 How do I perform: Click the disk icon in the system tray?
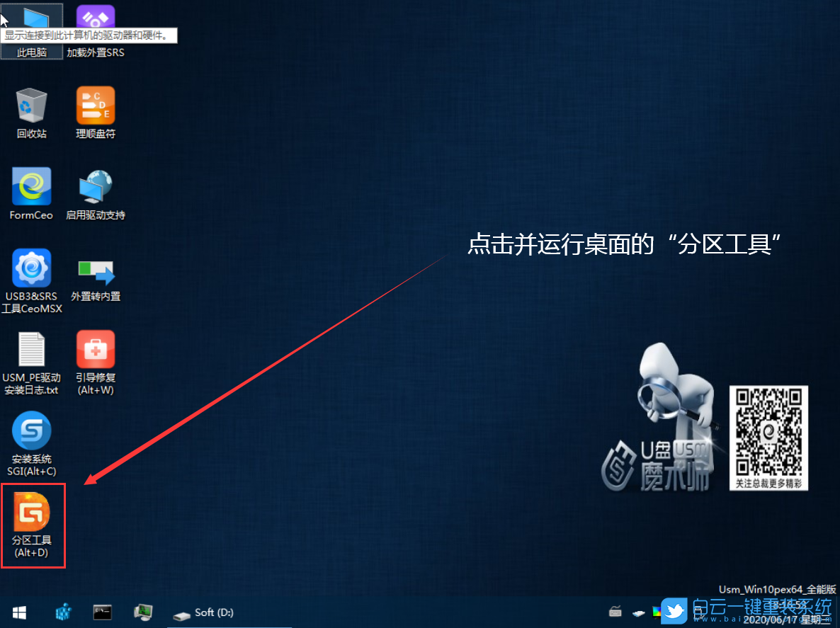coord(638,612)
